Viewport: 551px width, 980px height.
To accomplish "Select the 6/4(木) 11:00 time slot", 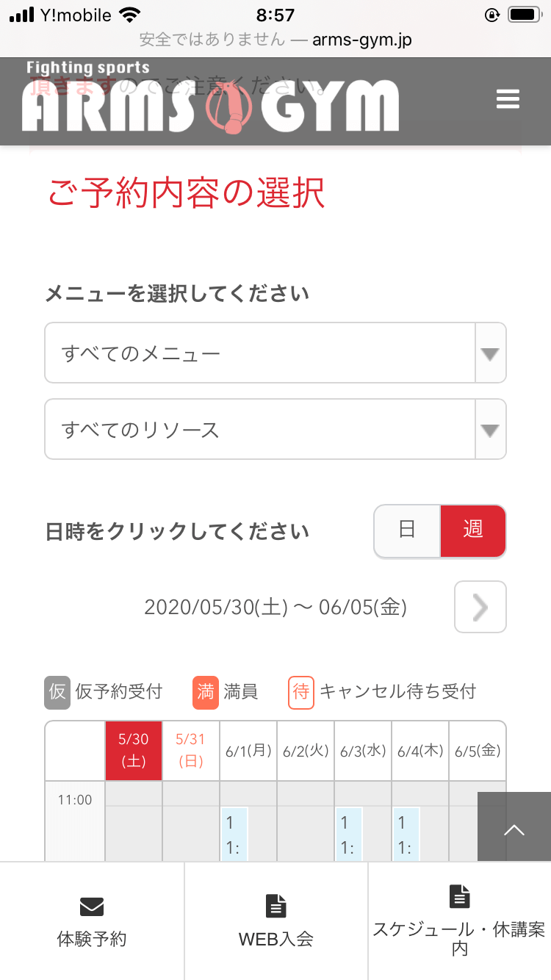I will point(406,835).
